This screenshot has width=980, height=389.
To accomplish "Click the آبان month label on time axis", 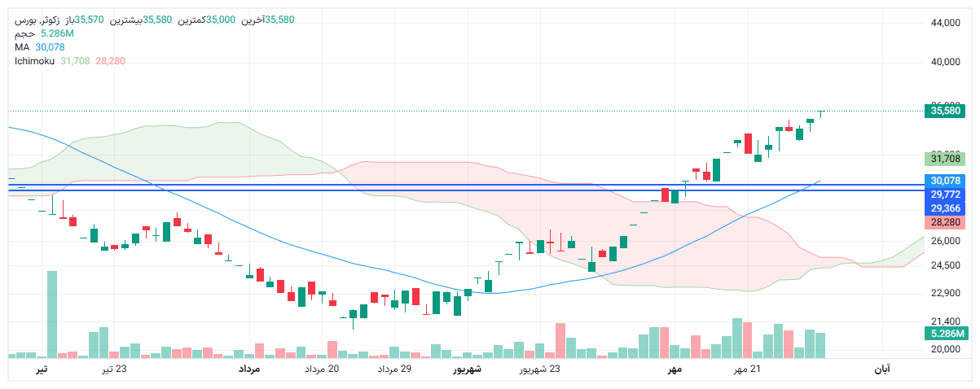I will point(882,369).
